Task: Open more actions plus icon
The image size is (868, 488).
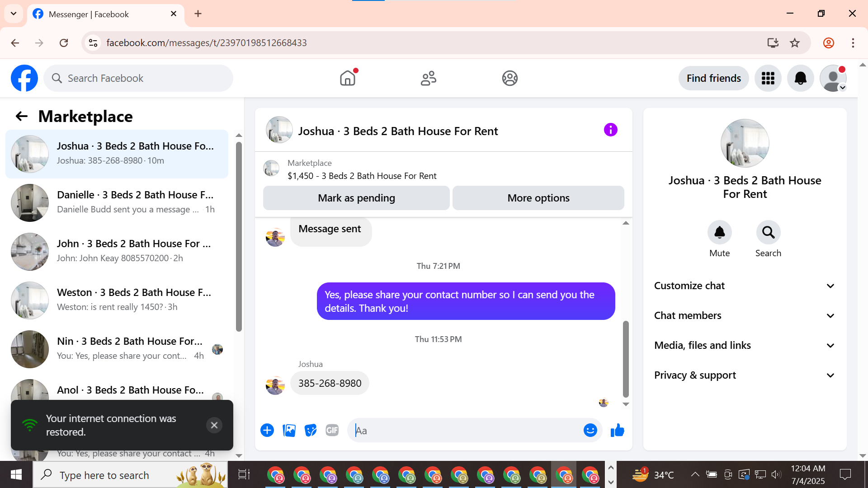Action: [x=267, y=431]
